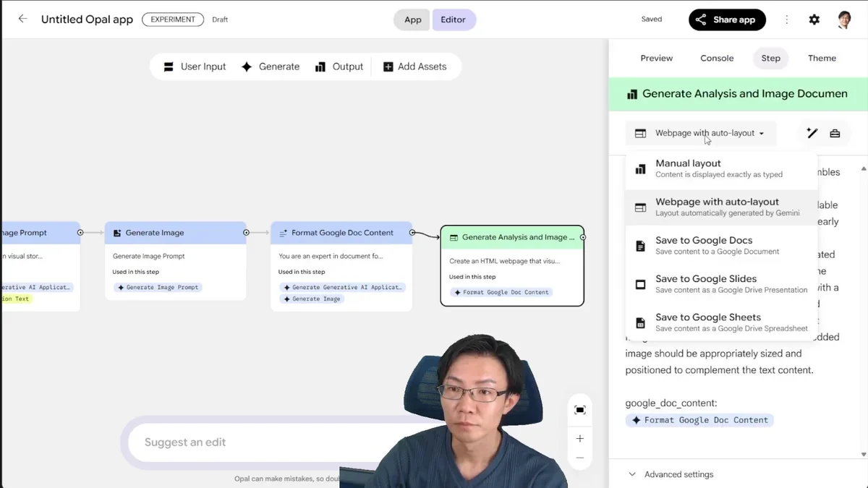Screen dimensions: 868x488
Task: Select Save to Google Slides option
Action: [722, 284]
